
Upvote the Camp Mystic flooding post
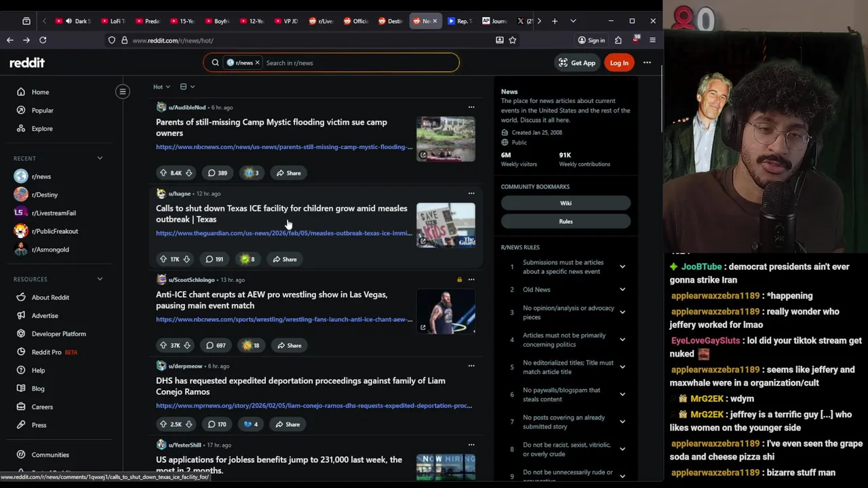[163, 173]
